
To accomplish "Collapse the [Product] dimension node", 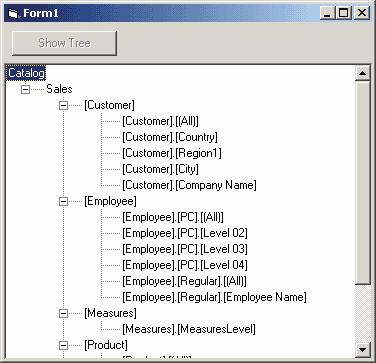I will coord(63,345).
